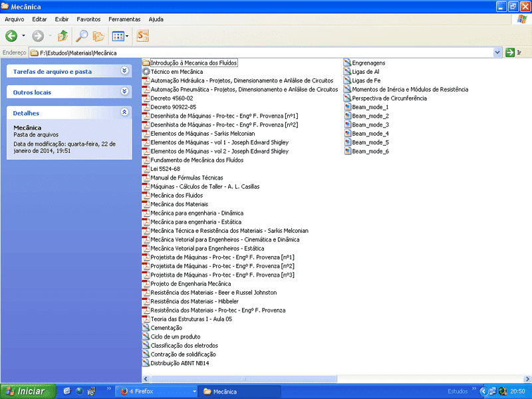Viewport: 532px width, 399px height.
Task: Expand the Outros locais panel
Action: pos(124,92)
